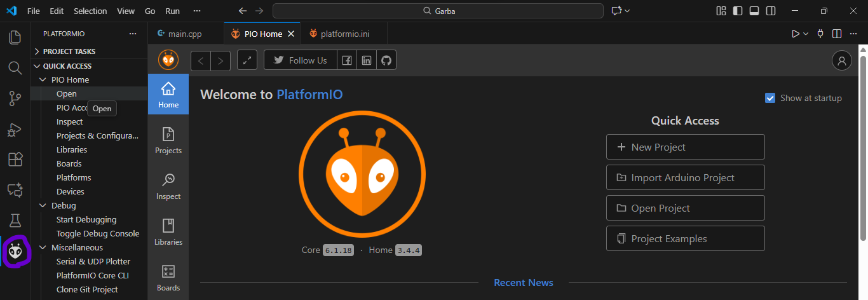The height and width of the screenshot is (300, 868).
Task: Open the Testing flask icon
Action: 15,221
